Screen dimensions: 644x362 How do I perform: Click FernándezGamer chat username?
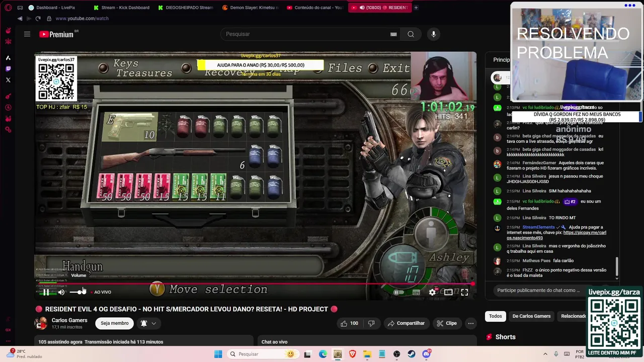(x=539, y=163)
